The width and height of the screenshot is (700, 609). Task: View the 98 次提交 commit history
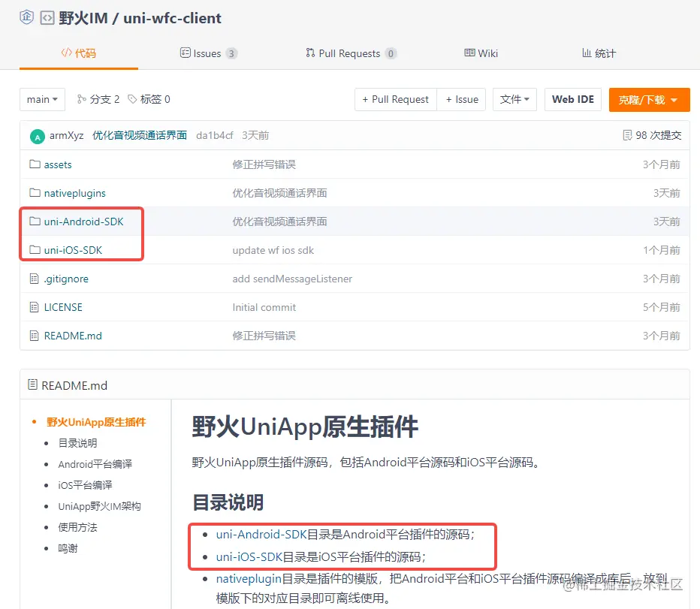click(659, 135)
